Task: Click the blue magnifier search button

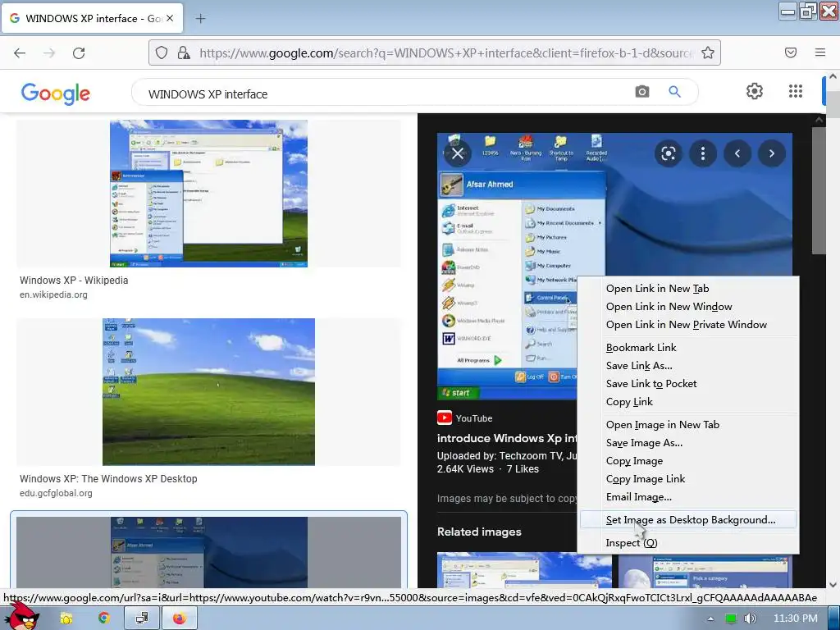Action: (x=674, y=92)
